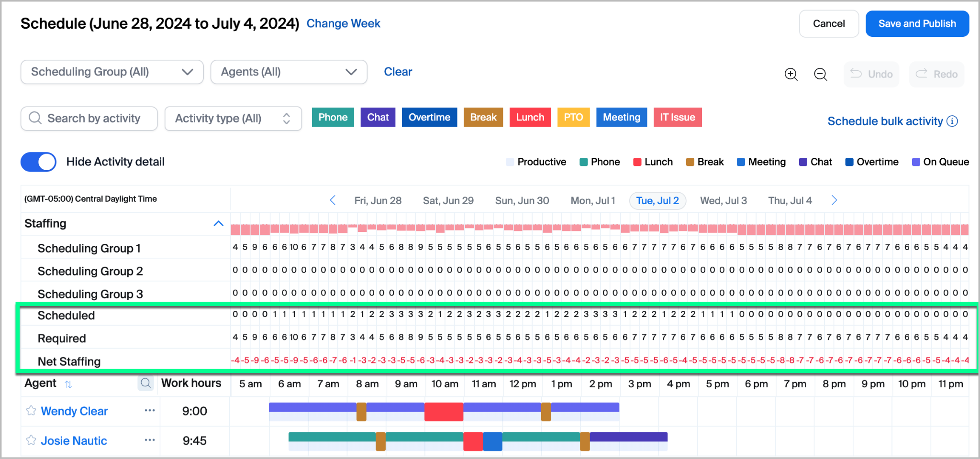
Task: Star Wendy Clear as favorite
Action: coord(31,411)
